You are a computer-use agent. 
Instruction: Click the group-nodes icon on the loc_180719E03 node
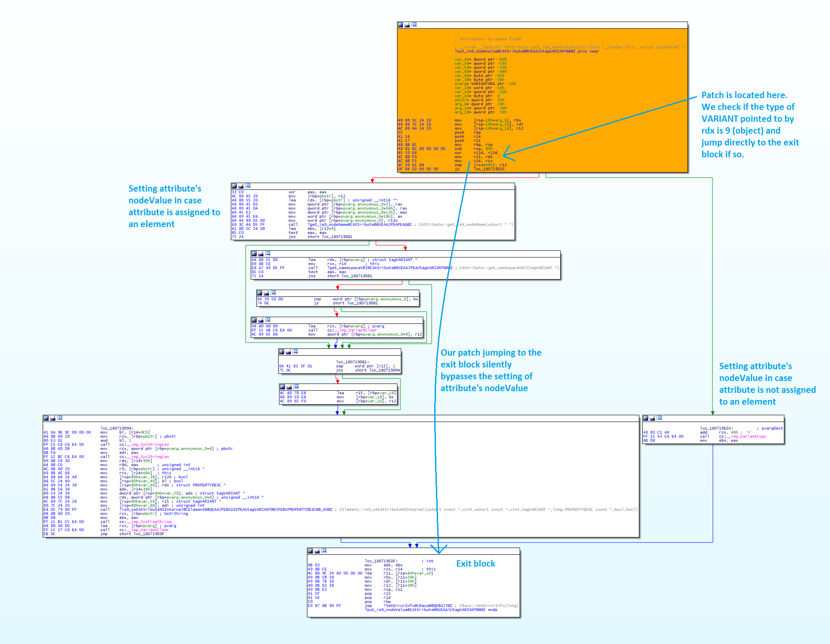coord(659,418)
